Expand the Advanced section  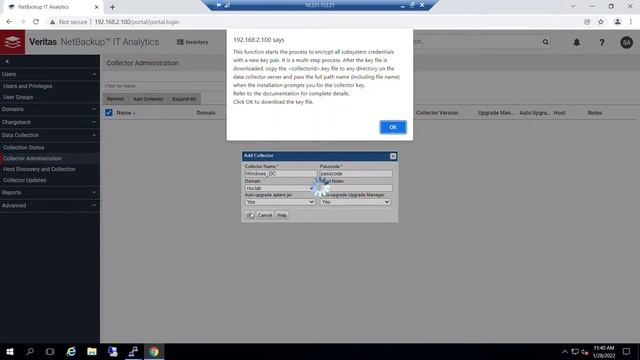coord(49,205)
